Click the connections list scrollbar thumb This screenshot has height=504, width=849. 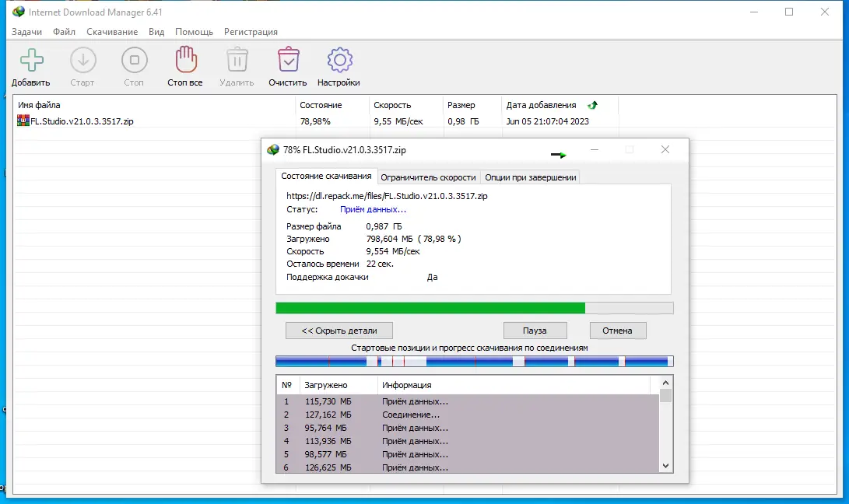(x=666, y=396)
